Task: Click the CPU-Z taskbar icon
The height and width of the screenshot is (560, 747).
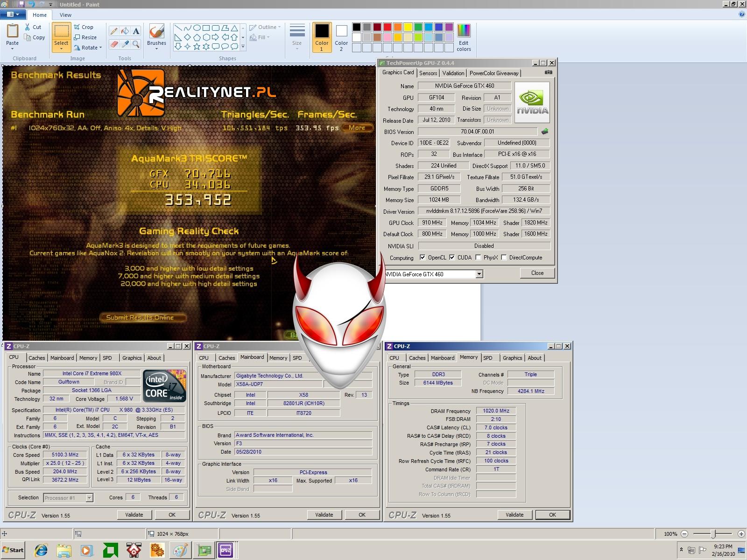Action: [x=226, y=550]
